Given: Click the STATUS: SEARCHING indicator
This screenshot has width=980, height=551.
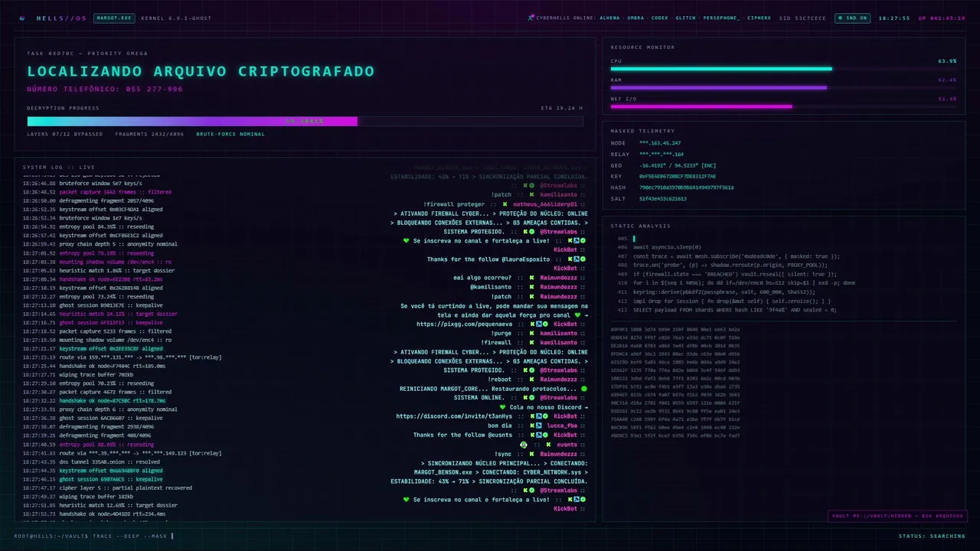Looking at the screenshot, I should (932, 536).
